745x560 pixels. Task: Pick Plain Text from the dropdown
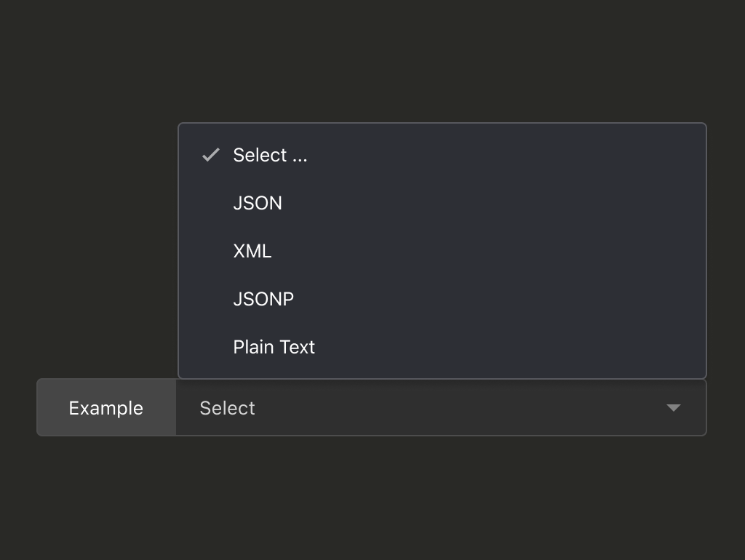[x=274, y=347]
